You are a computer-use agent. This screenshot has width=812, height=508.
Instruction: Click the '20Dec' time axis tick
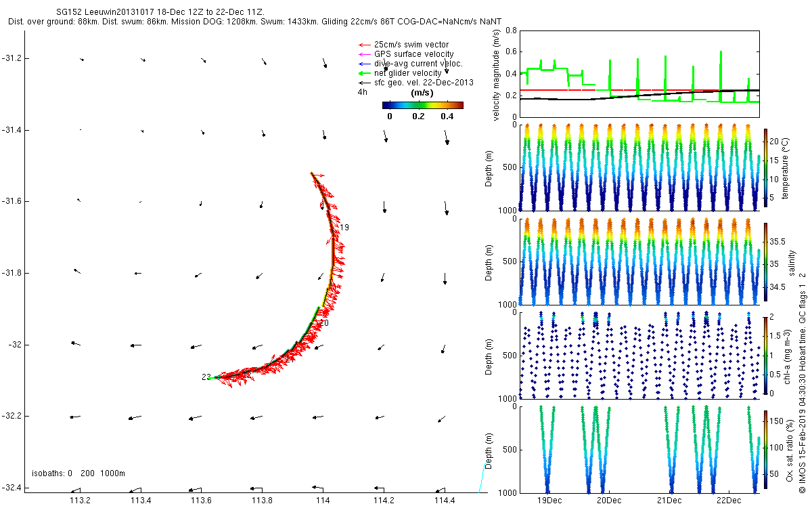pos(609,501)
